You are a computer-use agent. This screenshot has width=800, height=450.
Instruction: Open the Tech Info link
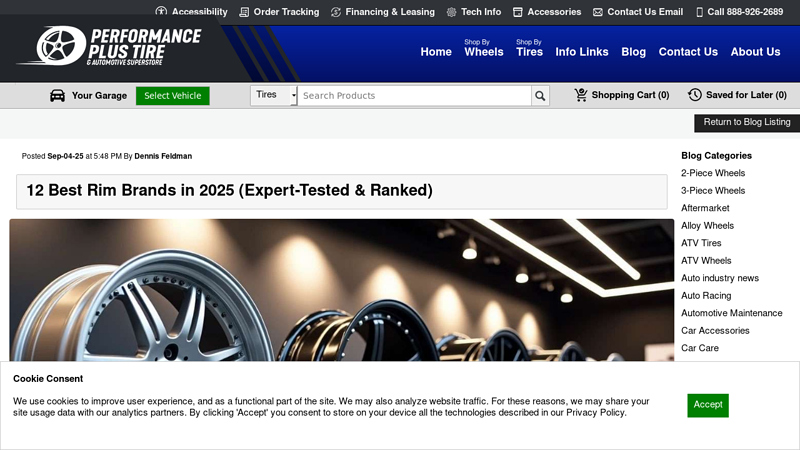coord(481,12)
